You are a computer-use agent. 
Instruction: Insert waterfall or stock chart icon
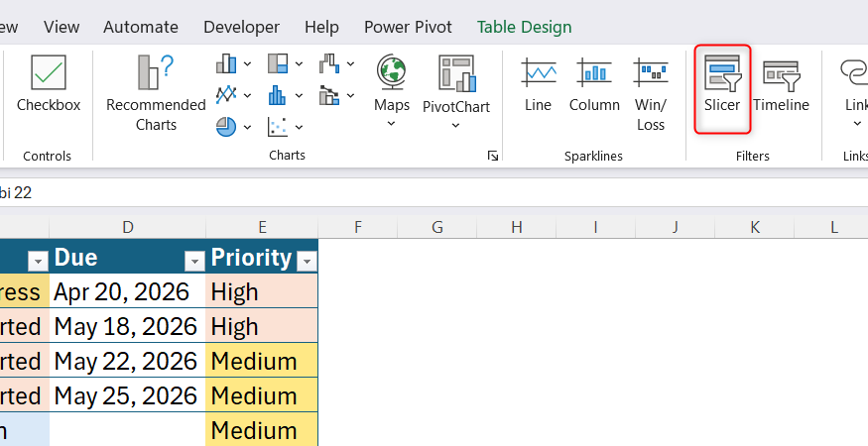[x=329, y=63]
